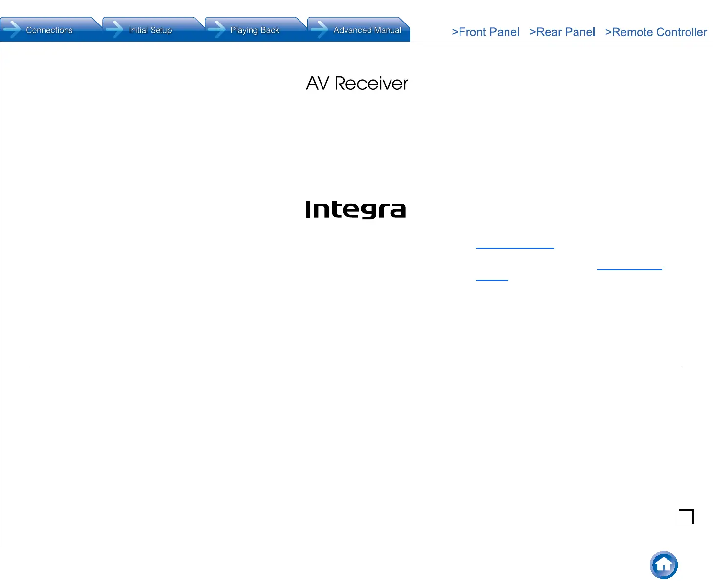Click the blue home button icon
The width and height of the screenshot is (713, 588).
click(664, 565)
